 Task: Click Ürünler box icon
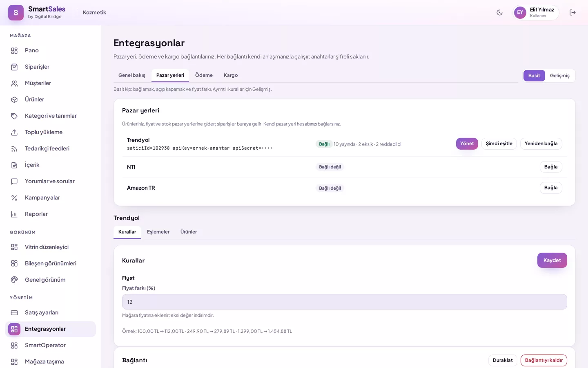click(x=14, y=100)
